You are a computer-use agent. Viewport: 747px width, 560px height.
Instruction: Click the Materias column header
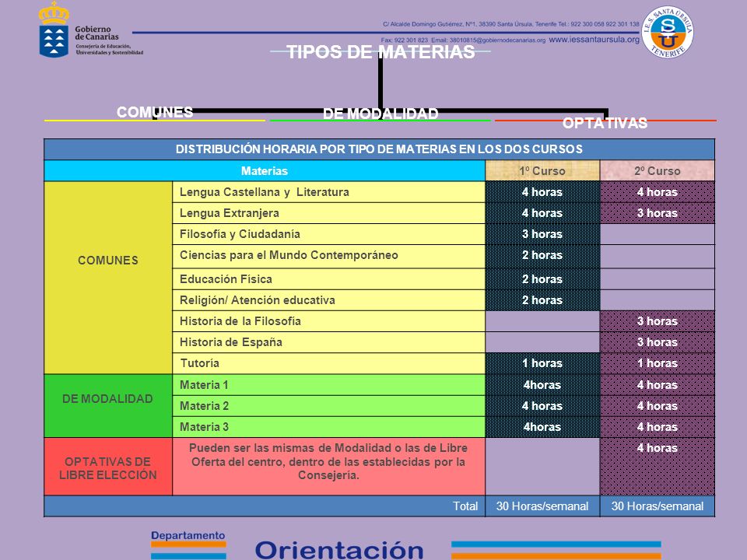click(265, 171)
